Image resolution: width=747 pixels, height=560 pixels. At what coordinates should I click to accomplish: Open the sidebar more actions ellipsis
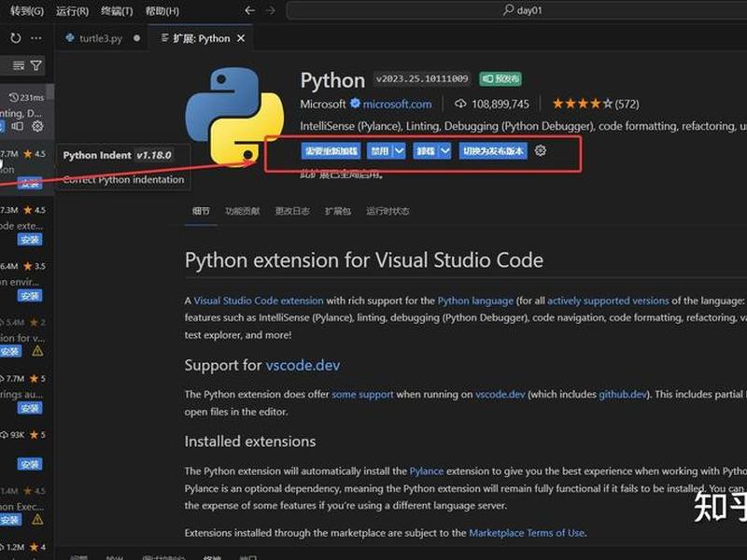coord(36,38)
